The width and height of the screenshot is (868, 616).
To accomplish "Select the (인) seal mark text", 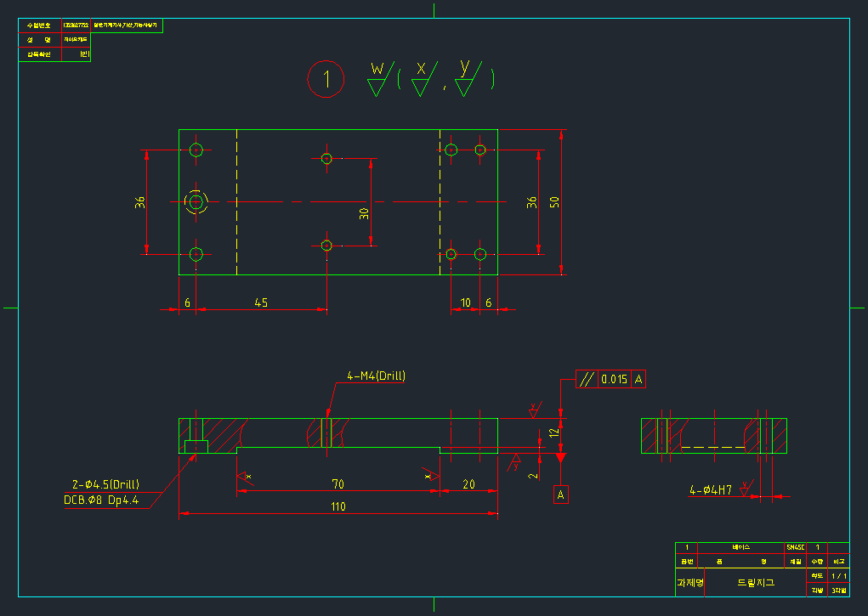I will pos(84,54).
